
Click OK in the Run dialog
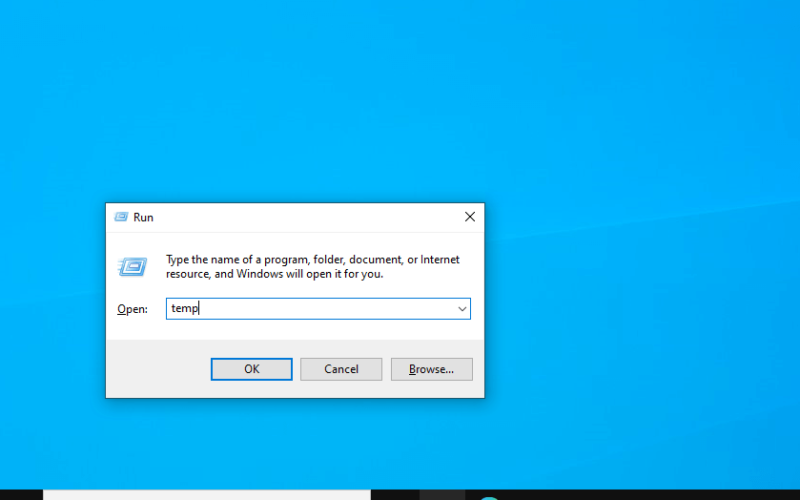point(252,369)
